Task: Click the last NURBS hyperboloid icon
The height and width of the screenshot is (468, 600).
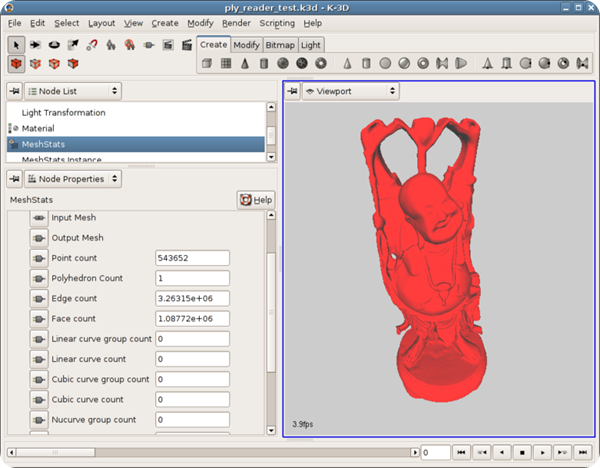Action: (582, 63)
